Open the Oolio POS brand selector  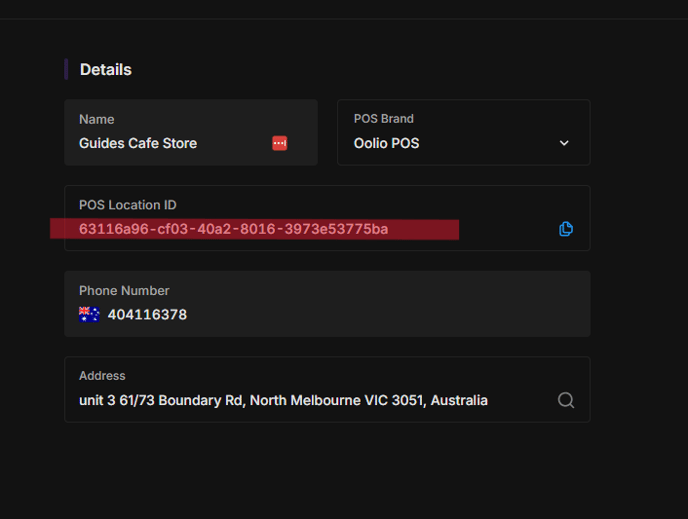point(463,132)
